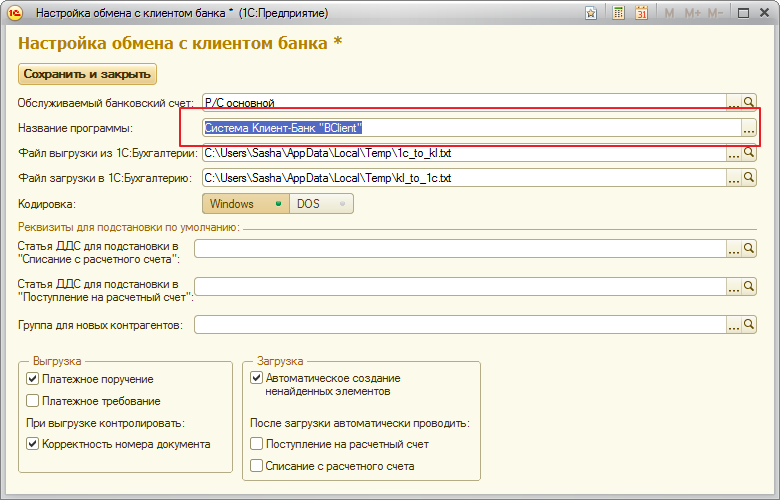Click magnifier next to import file path
The image size is (780, 500).
click(x=748, y=178)
